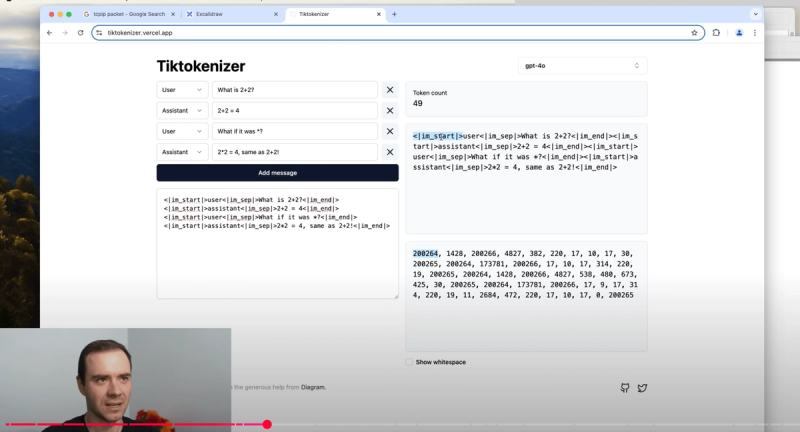Image resolution: width=800 pixels, height=432 pixels.
Task: Open a new browser tab with plus
Action: click(394, 14)
